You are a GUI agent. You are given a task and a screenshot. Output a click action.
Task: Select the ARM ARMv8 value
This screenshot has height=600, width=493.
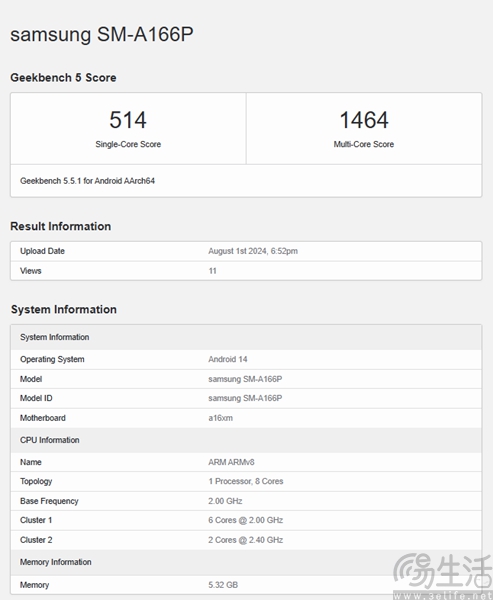(231, 462)
